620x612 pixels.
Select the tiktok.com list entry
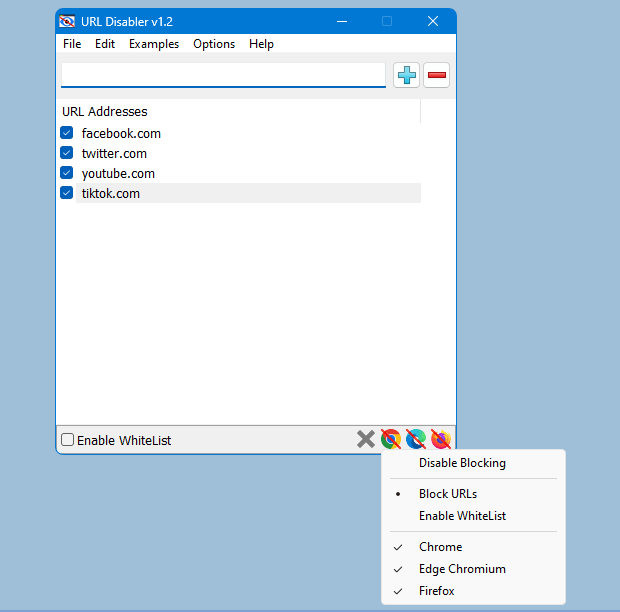(x=111, y=193)
